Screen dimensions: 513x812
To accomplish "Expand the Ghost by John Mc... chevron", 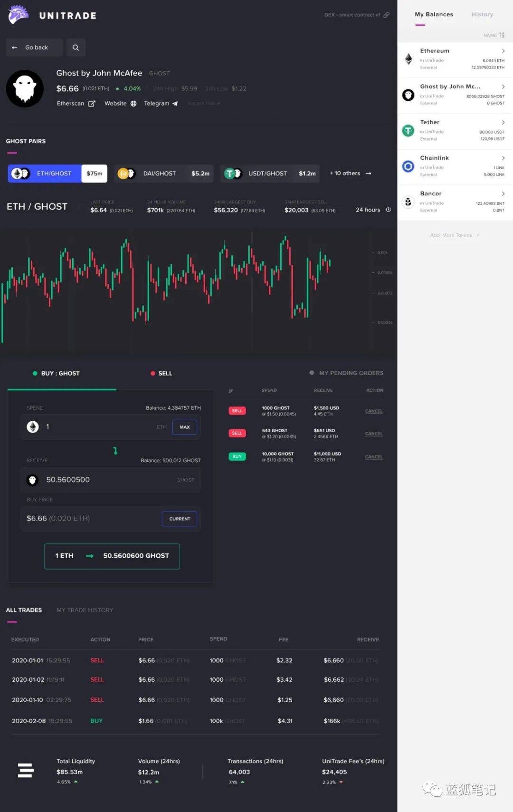I will pyautogui.click(x=503, y=87).
